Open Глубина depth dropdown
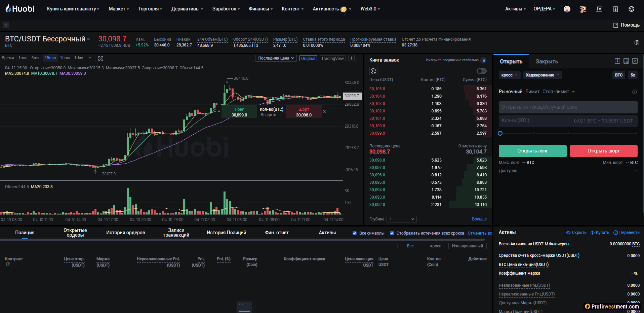The width and height of the screenshot is (644, 313). click(402, 219)
